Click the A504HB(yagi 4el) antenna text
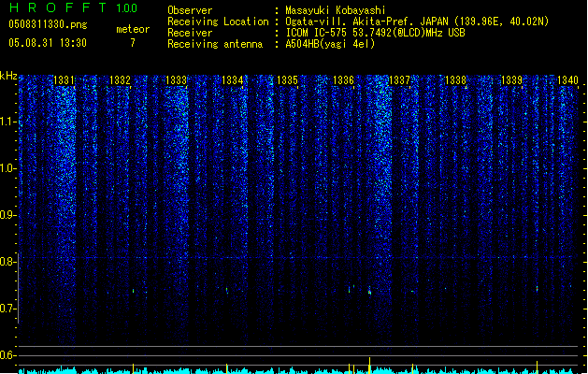The width and height of the screenshot is (588, 374). click(330, 44)
